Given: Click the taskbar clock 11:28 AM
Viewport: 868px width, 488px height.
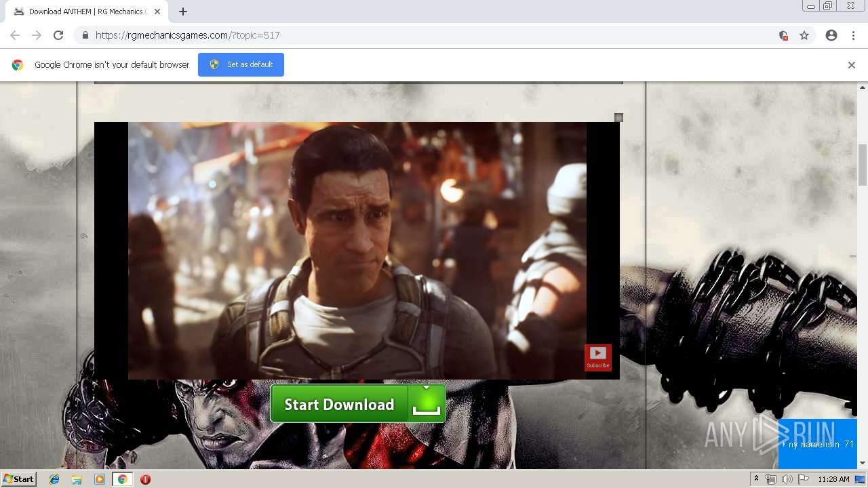Looking at the screenshot, I should point(833,479).
